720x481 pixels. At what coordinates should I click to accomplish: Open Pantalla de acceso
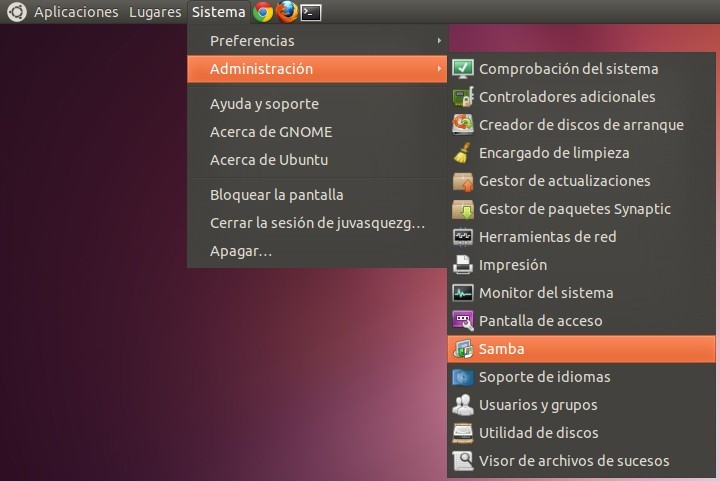(x=581, y=321)
